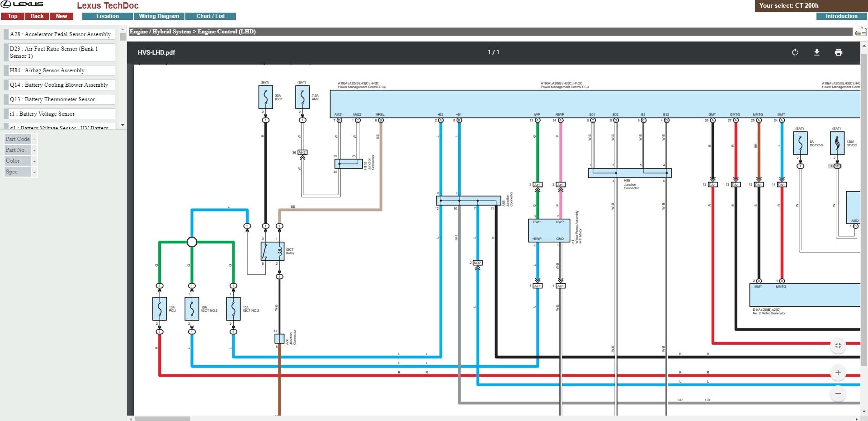Image resolution: width=868 pixels, height=421 pixels.
Task: Zoom in with the plus button
Action: (x=838, y=373)
